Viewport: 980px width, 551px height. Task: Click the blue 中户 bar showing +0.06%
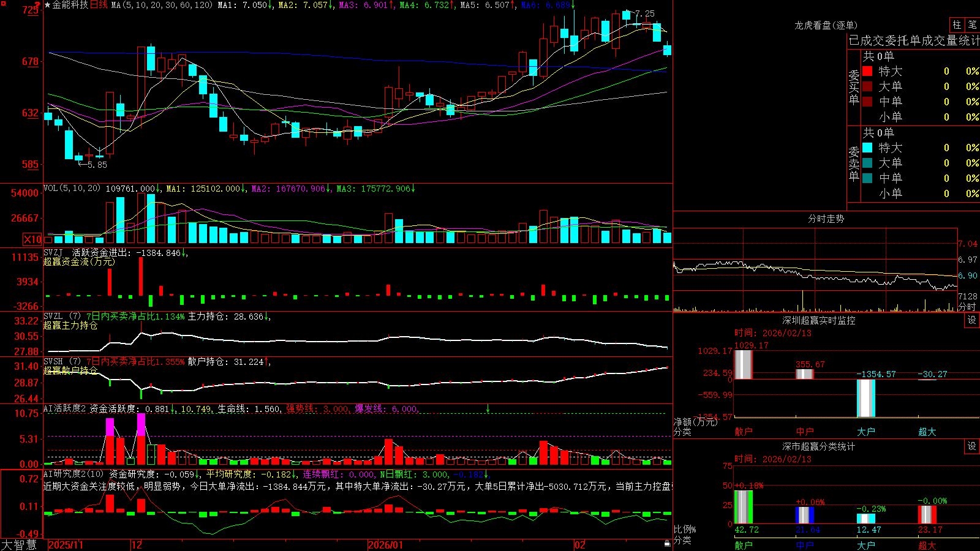804,515
